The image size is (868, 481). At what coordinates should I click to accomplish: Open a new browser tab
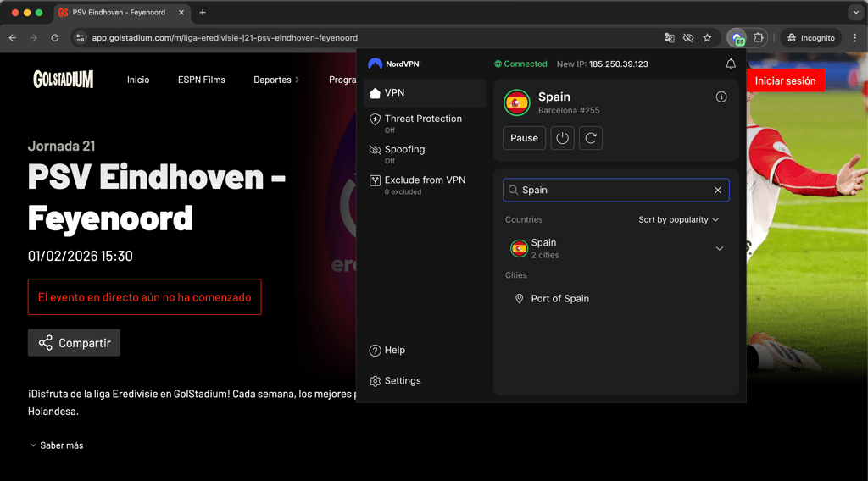point(203,12)
